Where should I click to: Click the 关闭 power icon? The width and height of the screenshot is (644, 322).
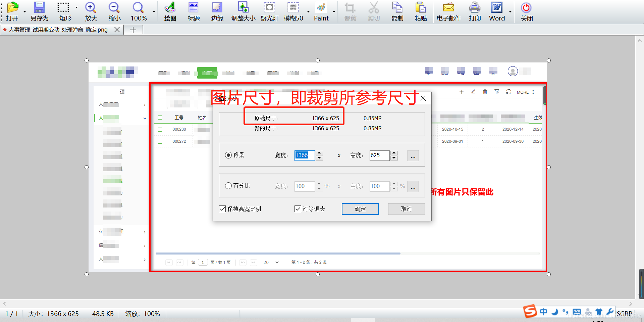coord(526,11)
